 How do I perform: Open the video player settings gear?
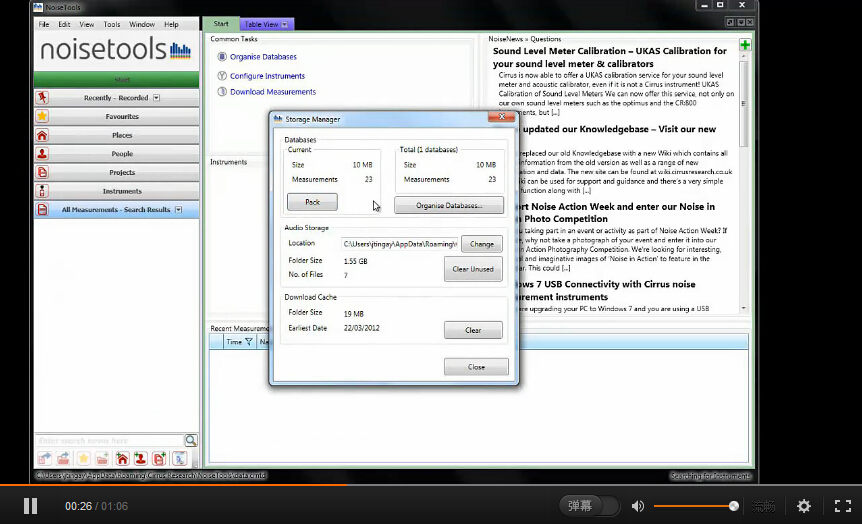pyautogui.click(x=804, y=506)
